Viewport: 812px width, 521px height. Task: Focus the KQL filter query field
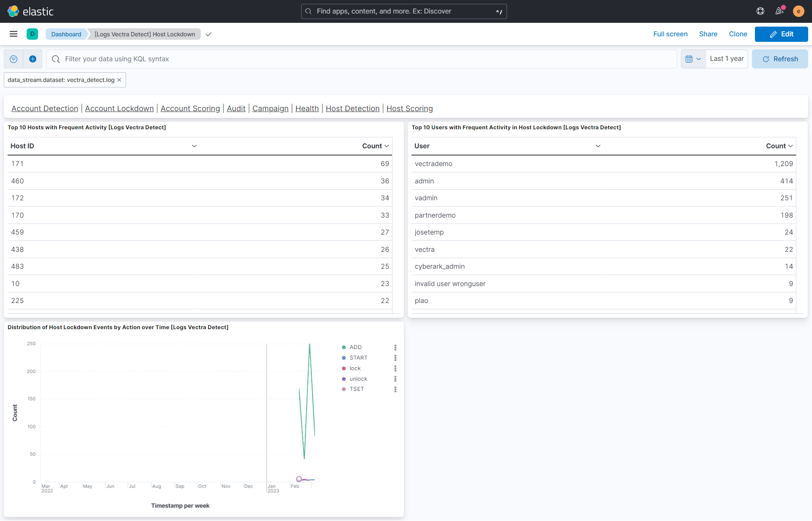coord(362,59)
